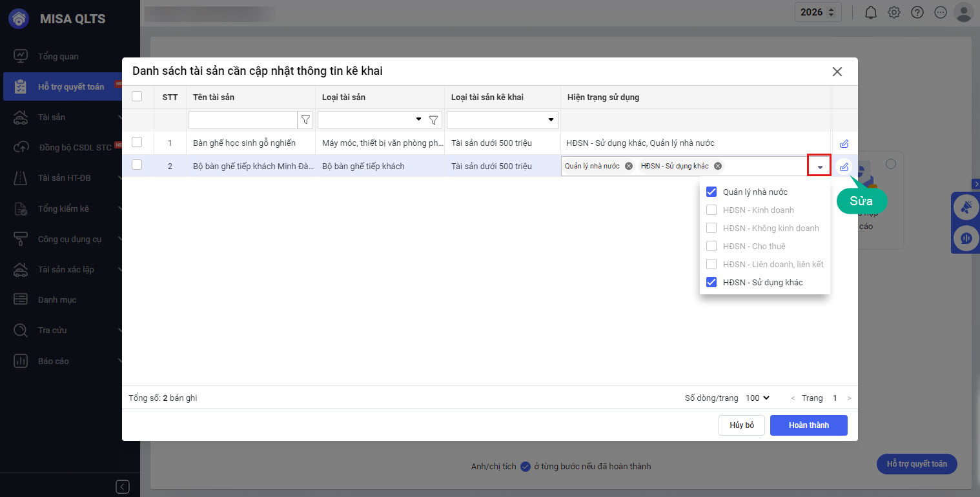Open Danh mục in the sidebar
Screen dimensions: 980x497
[57, 299]
